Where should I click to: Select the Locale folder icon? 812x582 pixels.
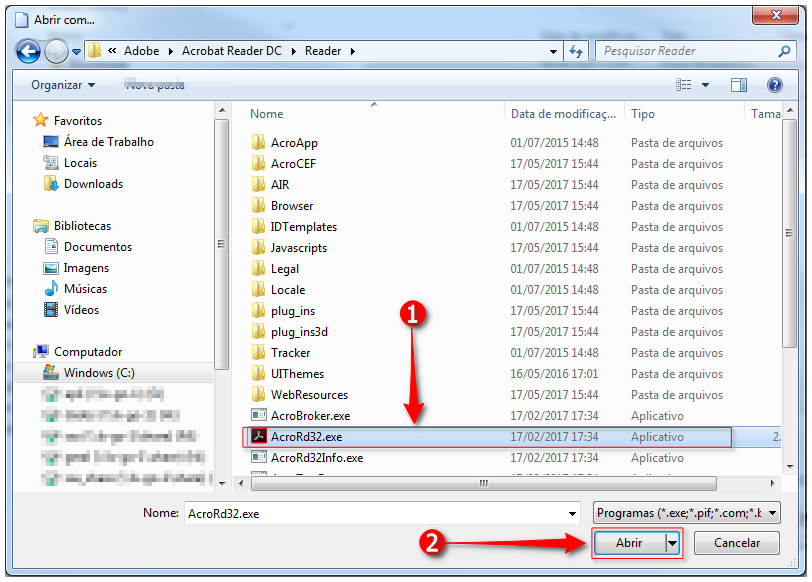(x=258, y=289)
